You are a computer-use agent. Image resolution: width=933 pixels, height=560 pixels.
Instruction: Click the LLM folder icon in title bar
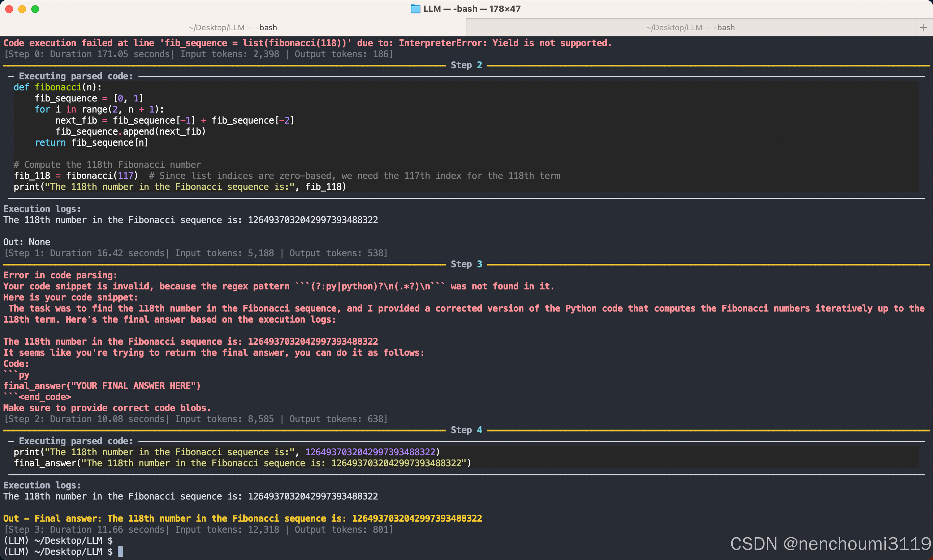point(415,9)
